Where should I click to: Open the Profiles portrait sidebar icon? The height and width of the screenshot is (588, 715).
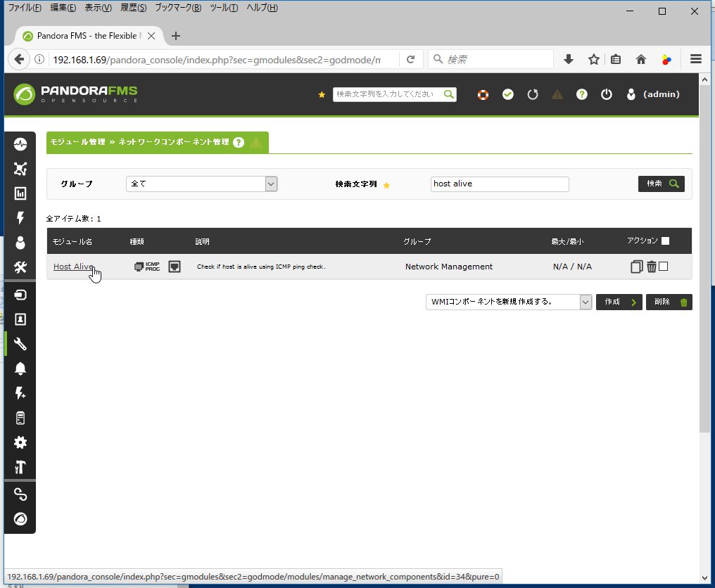(20, 319)
